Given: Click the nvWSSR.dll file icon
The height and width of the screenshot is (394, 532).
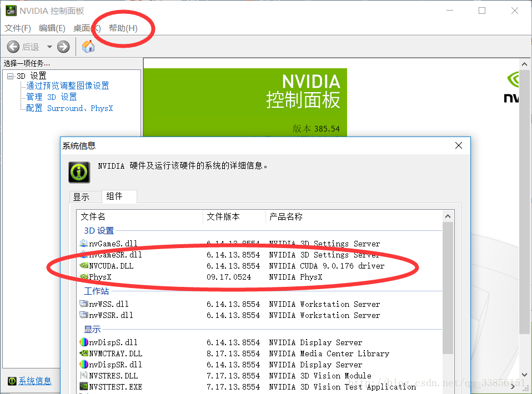Looking at the screenshot, I should pyautogui.click(x=83, y=315).
